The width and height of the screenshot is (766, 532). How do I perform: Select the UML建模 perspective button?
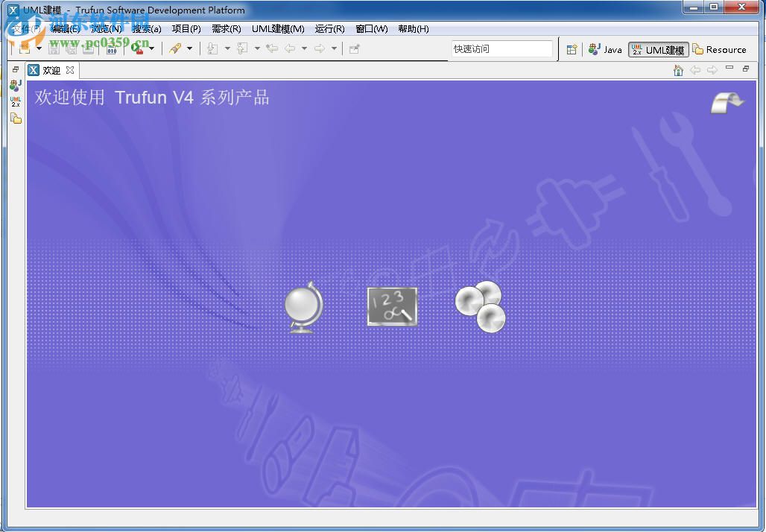point(658,50)
